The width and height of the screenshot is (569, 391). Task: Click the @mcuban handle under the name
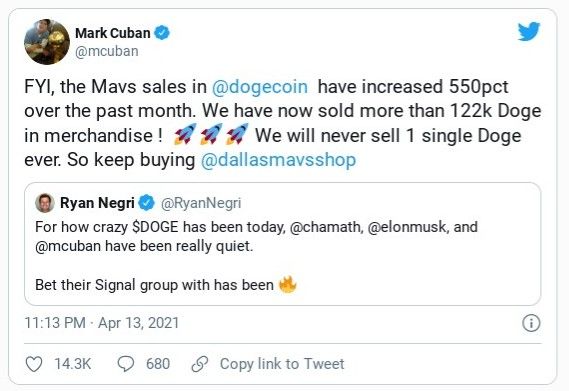coord(107,51)
